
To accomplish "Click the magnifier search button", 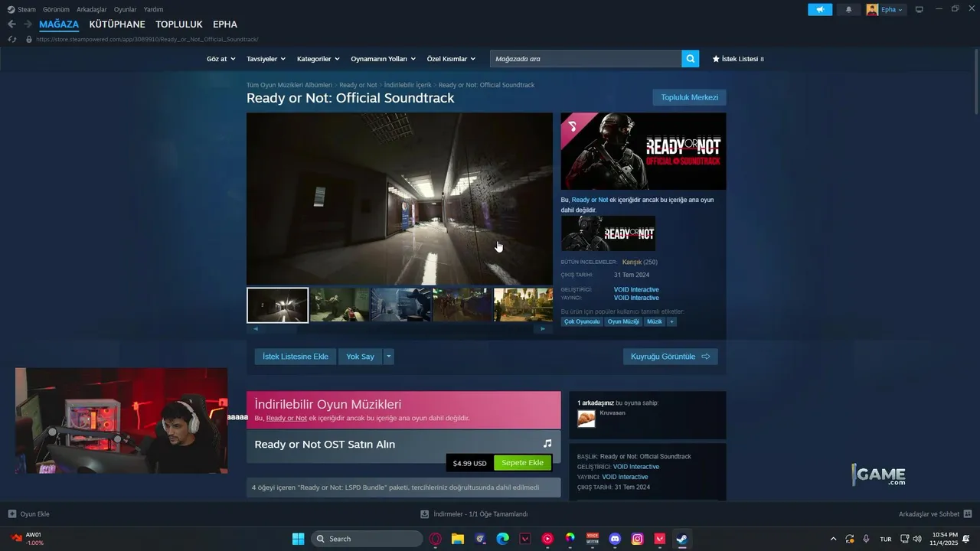I will 691,59.
